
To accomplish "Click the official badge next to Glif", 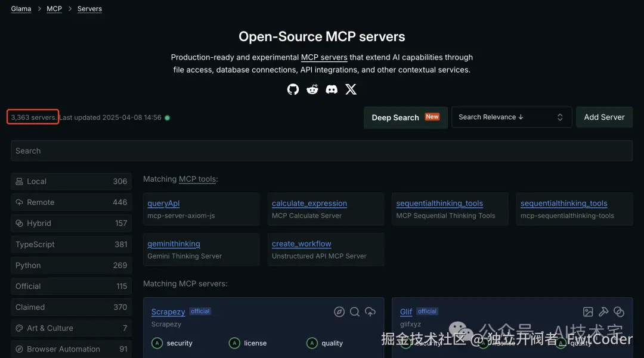I will tap(427, 312).
